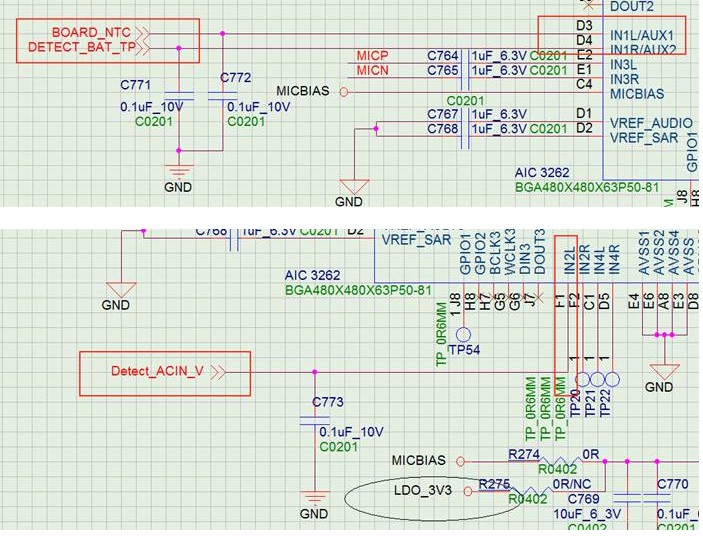The width and height of the screenshot is (703, 542).
Task: Select the TP54 test point circle
Action: pyautogui.click(x=463, y=334)
